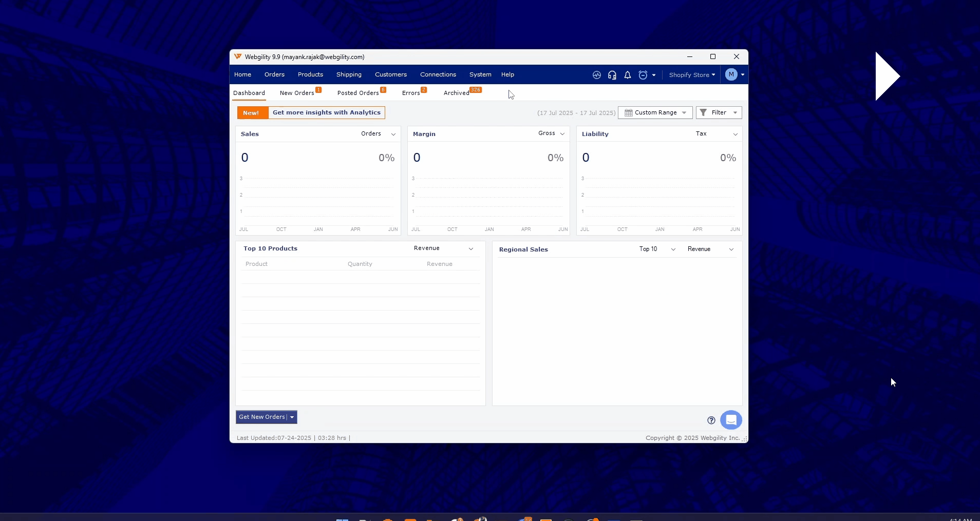The height and width of the screenshot is (521, 980).
Task: Open Regional Sales Top 10 dropdown
Action: 657,249
